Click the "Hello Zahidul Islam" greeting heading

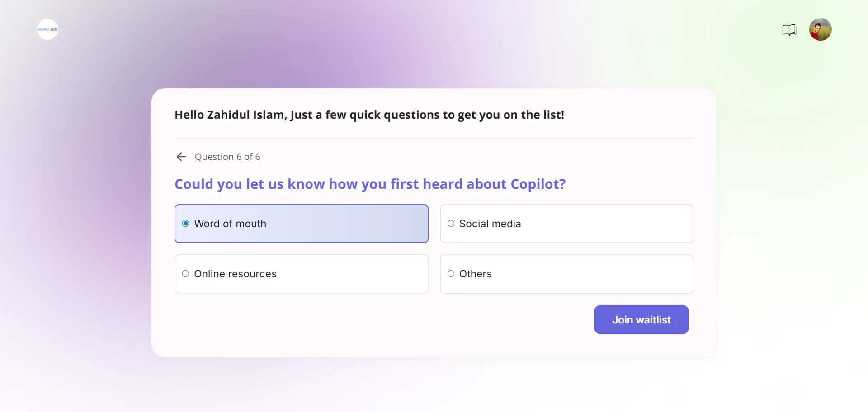[369, 115]
